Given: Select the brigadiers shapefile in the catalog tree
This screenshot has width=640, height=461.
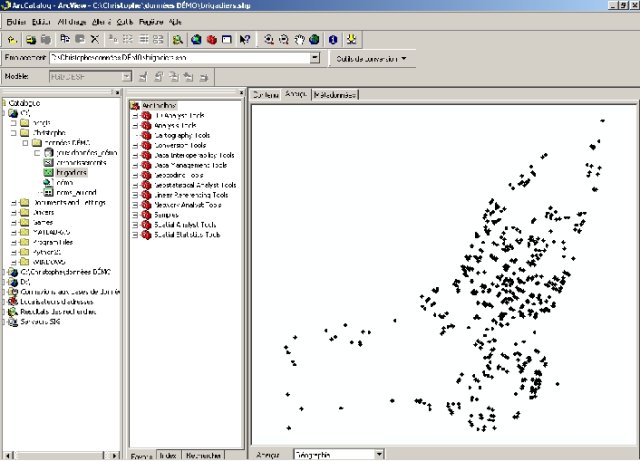Looking at the screenshot, I should (71, 172).
